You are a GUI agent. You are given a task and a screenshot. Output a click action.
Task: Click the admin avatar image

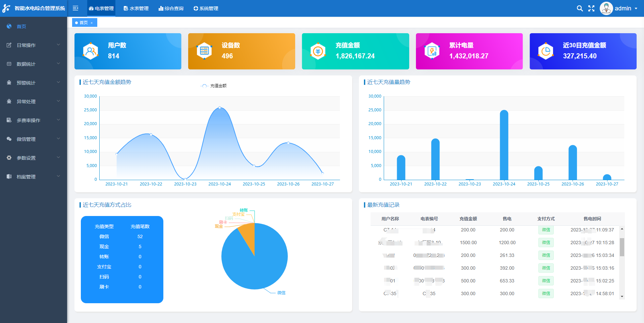click(x=606, y=8)
